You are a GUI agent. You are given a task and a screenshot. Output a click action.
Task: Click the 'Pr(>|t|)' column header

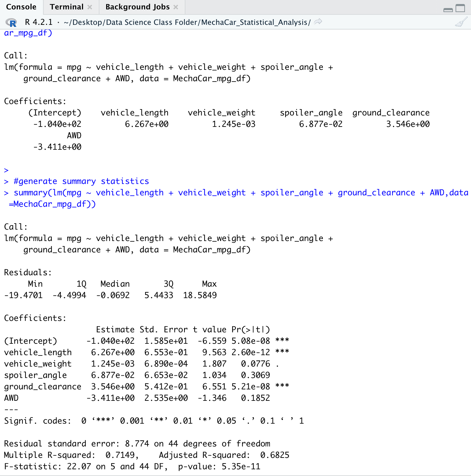251,330
